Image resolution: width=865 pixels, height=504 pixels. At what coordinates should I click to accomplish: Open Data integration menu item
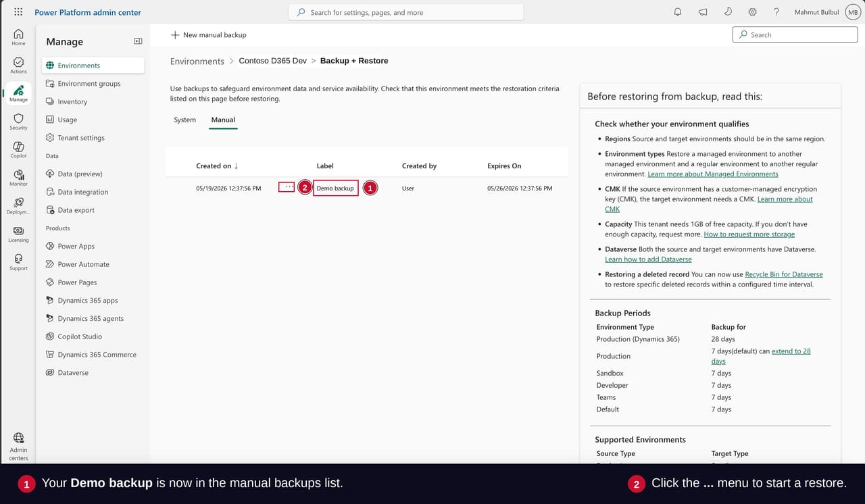coord(93,192)
